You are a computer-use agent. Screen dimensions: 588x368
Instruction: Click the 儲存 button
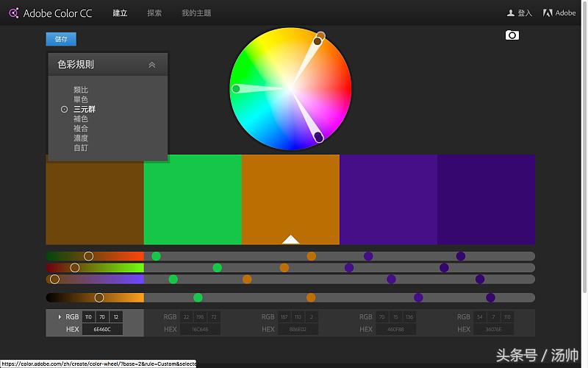[61, 39]
